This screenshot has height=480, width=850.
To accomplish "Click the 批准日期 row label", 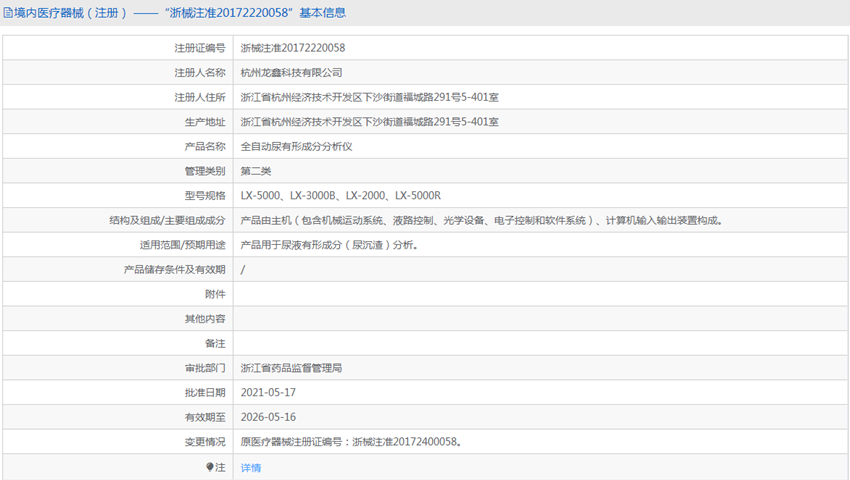I will click(205, 393).
